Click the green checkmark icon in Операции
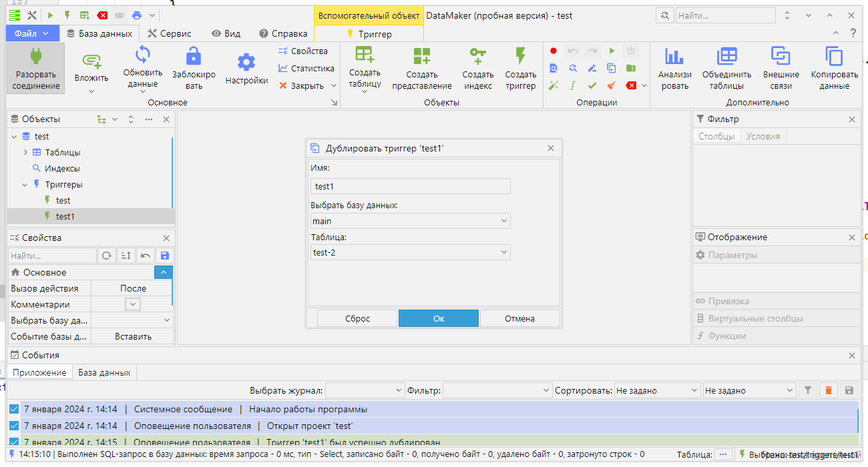 click(592, 85)
